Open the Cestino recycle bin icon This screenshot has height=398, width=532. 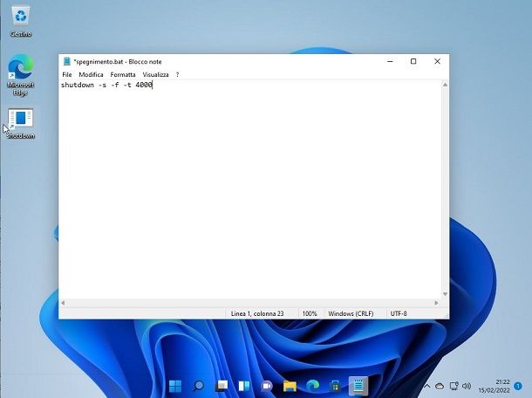[21, 21]
